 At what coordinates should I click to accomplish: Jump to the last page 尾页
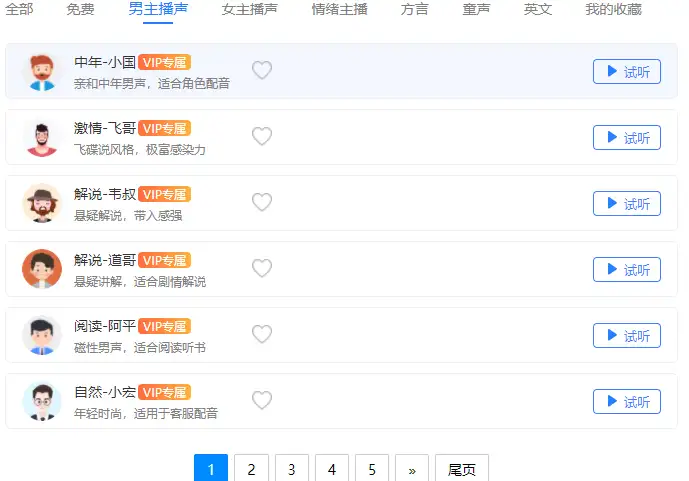point(462,468)
